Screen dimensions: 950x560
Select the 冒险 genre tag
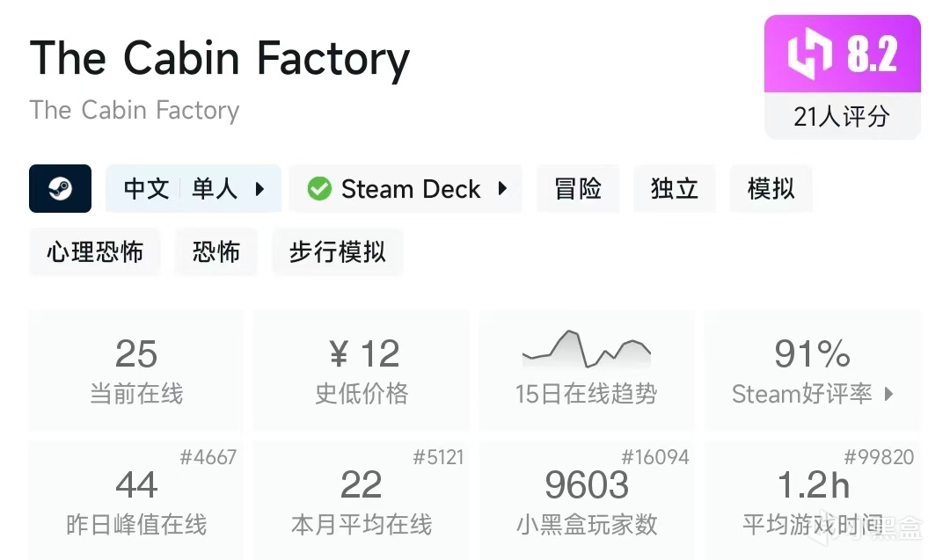[578, 188]
